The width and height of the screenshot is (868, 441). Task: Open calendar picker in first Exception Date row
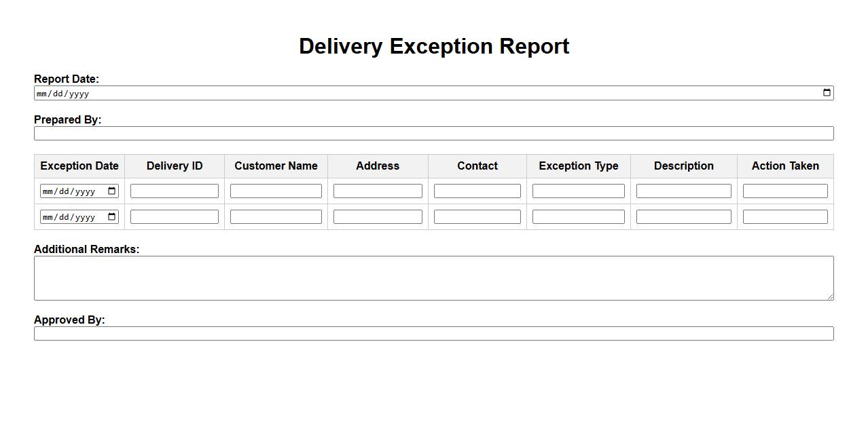coord(112,191)
